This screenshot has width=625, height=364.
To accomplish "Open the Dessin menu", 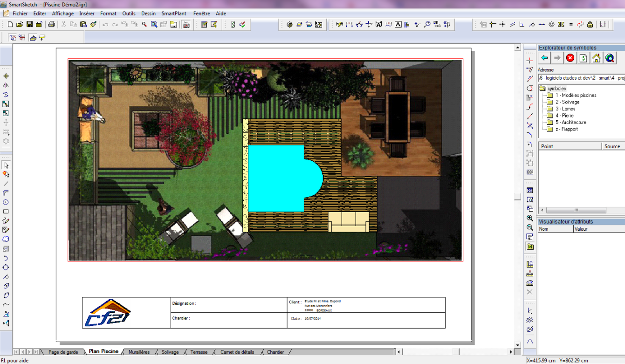I will (148, 14).
